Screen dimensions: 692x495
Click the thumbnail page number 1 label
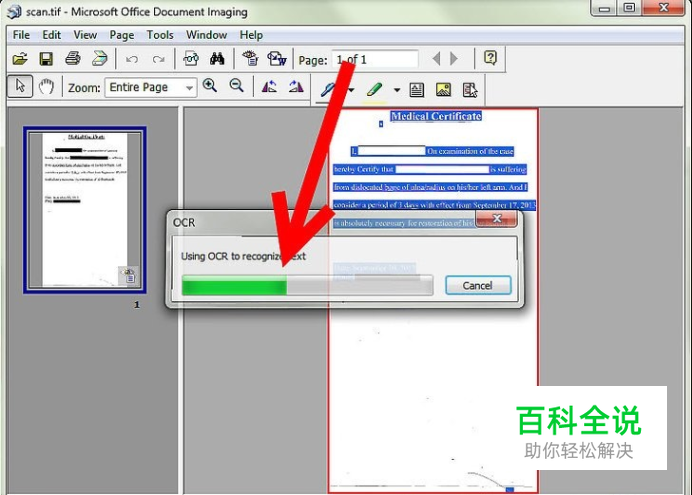(137, 304)
